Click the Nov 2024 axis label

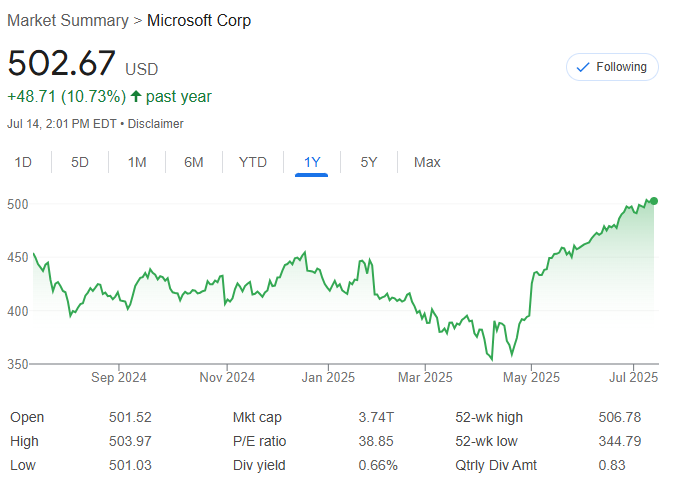pyautogui.click(x=227, y=378)
